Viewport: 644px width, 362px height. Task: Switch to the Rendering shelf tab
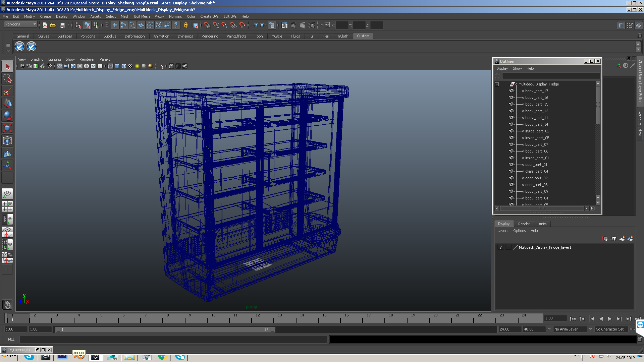[210, 36]
